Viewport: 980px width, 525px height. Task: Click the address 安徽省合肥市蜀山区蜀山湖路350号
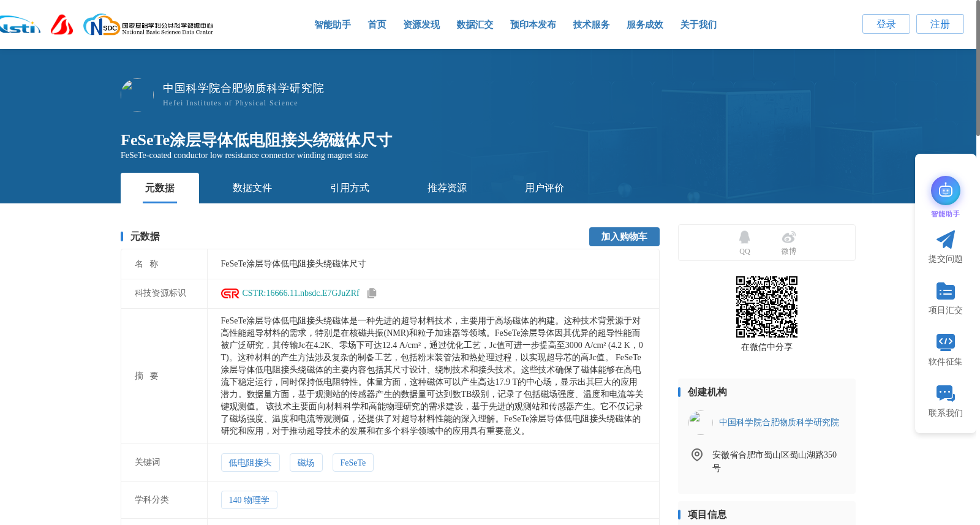click(774, 461)
